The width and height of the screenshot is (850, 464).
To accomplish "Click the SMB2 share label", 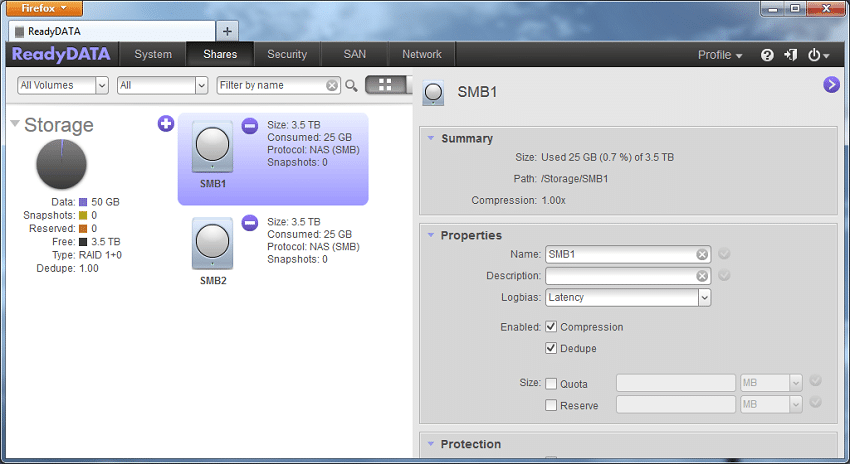I will (x=213, y=281).
